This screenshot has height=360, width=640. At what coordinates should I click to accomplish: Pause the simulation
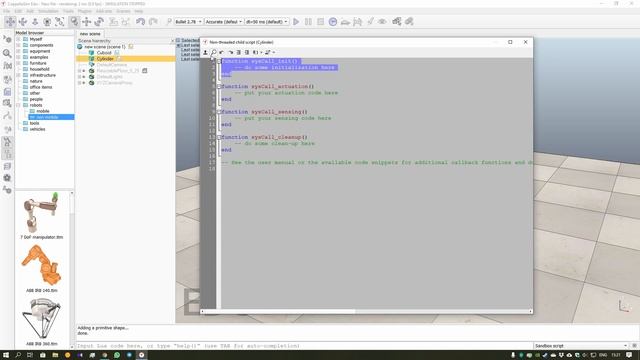(308, 22)
